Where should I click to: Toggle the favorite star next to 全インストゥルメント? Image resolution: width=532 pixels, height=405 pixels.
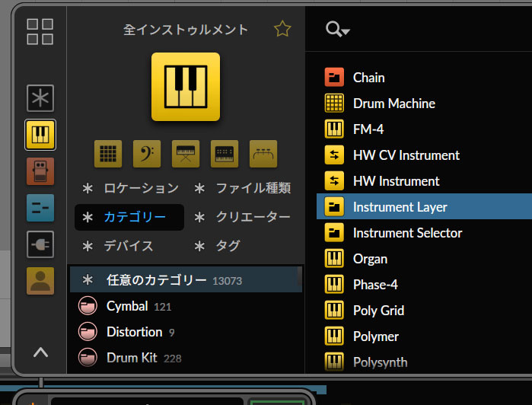(282, 29)
